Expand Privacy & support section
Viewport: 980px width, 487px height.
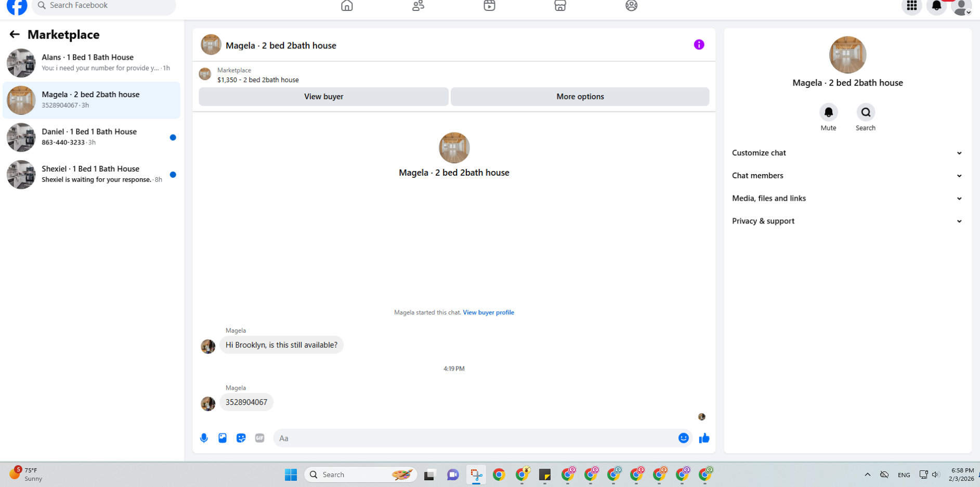tap(847, 221)
